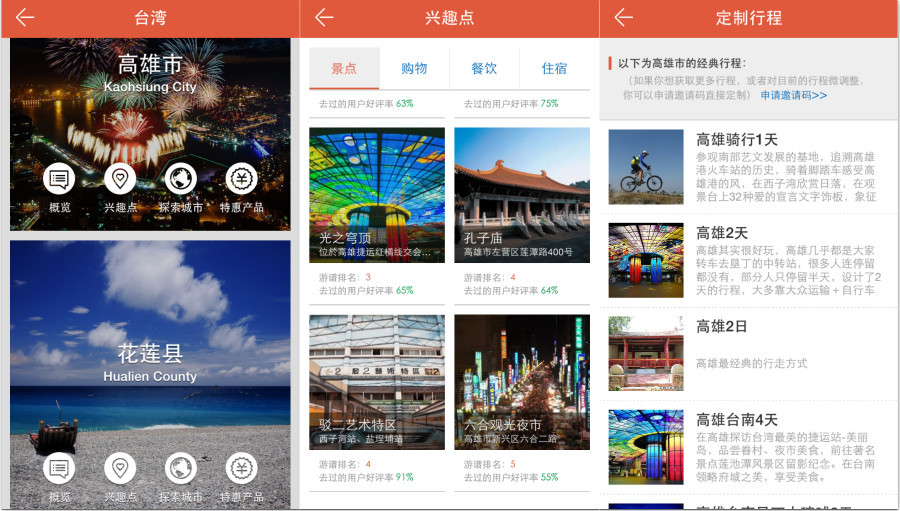
Task: Click the 好评率 75% rating text
Action: pyautogui.click(x=511, y=104)
